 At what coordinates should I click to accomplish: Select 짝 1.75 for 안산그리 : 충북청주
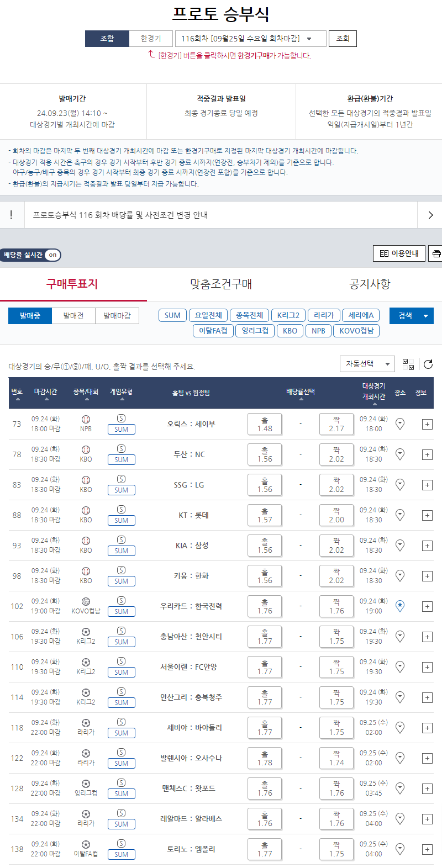[336, 697]
